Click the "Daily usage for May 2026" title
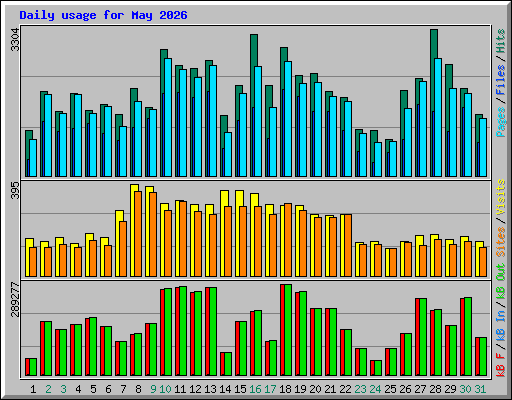This screenshot has height=400, width=512. tap(103, 15)
